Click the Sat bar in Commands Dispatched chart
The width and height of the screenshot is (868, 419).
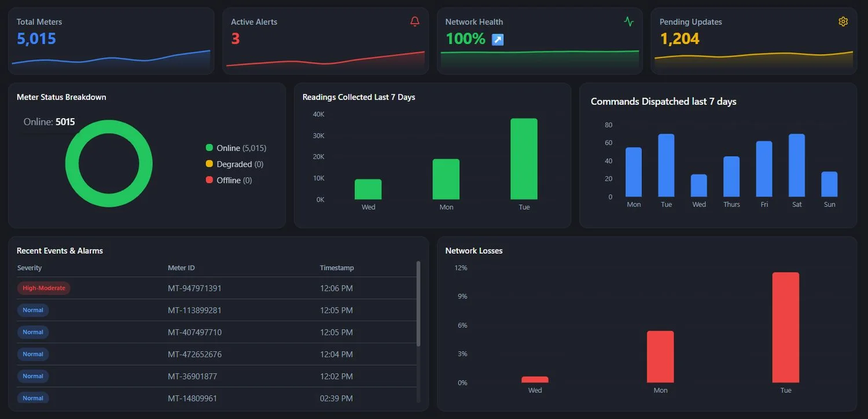pyautogui.click(x=797, y=166)
